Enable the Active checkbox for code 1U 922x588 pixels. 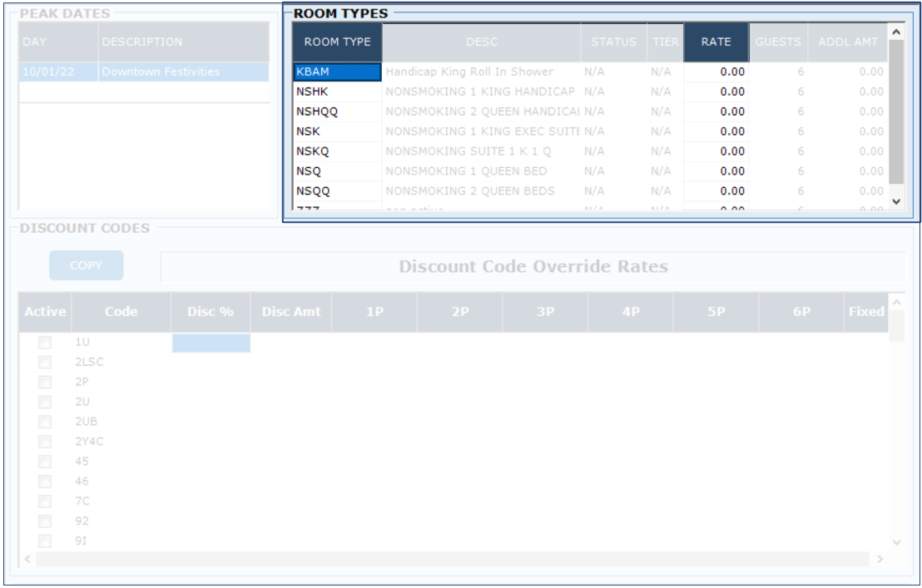(x=45, y=343)
